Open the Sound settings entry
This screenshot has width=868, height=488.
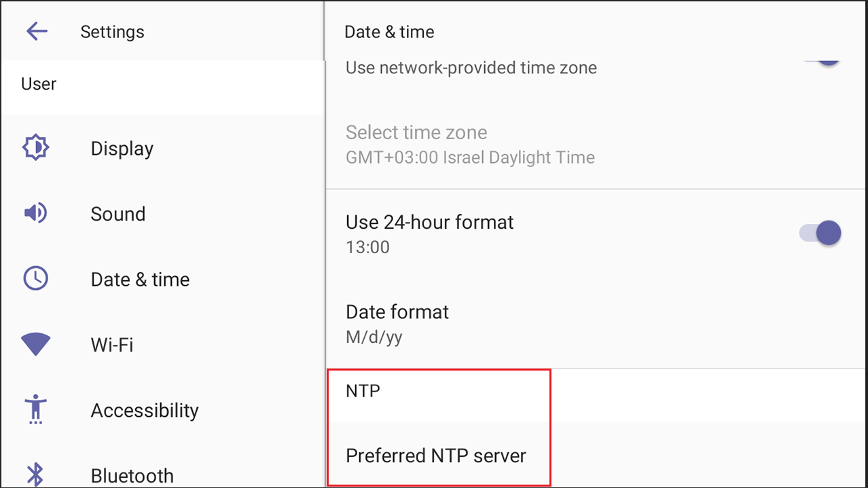tap(162, 214)
